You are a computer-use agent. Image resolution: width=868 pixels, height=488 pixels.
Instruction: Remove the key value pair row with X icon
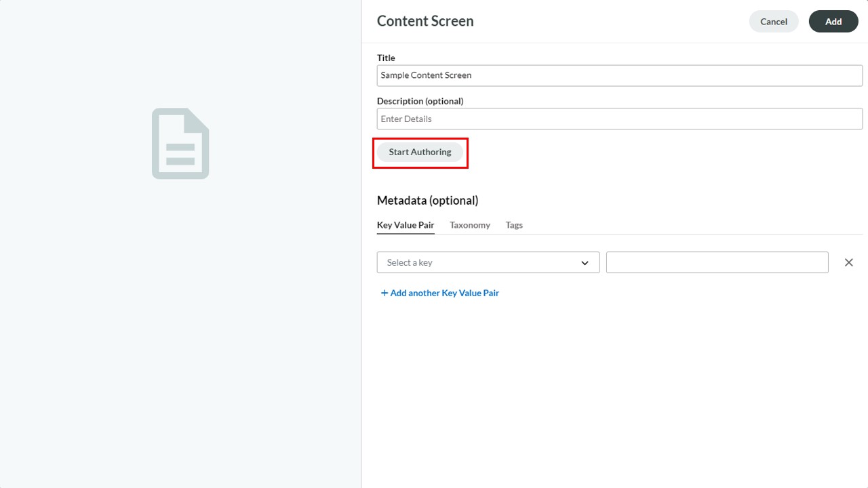tap(848, 262)
